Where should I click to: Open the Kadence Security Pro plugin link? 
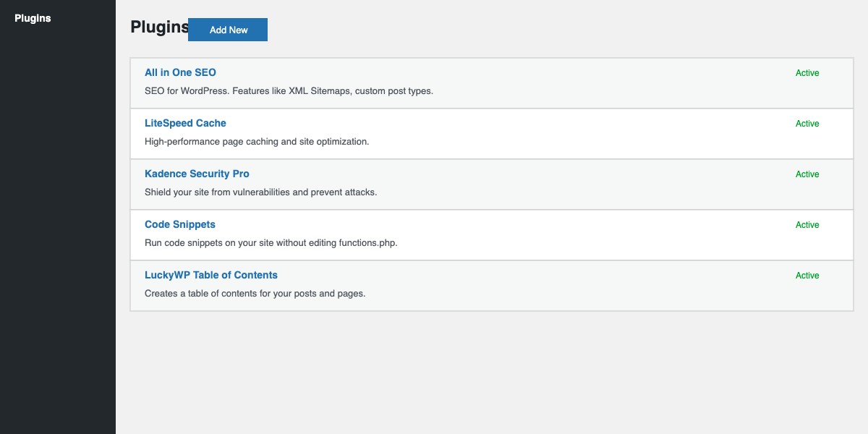tap(197, 174)
